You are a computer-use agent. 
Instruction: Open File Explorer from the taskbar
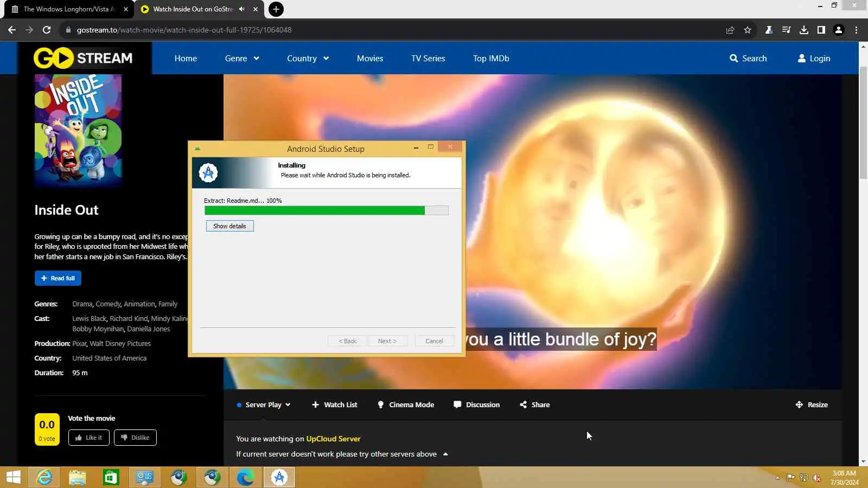78,477
